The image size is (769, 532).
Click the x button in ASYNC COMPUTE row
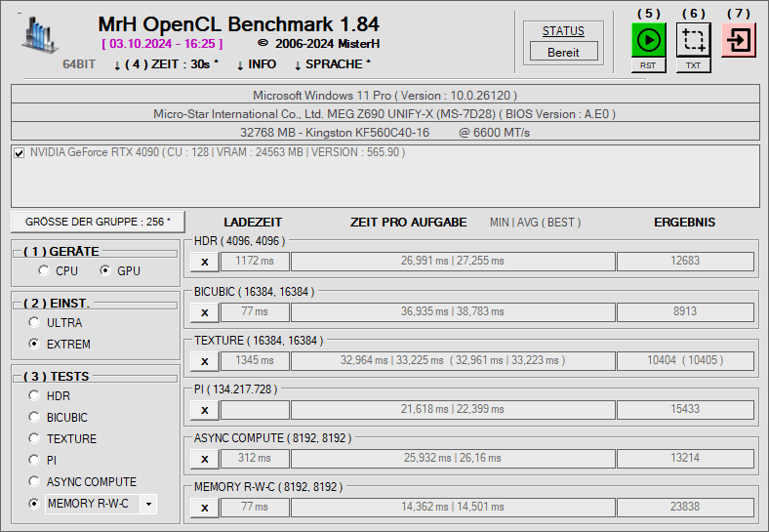click(x=205, y=460)
